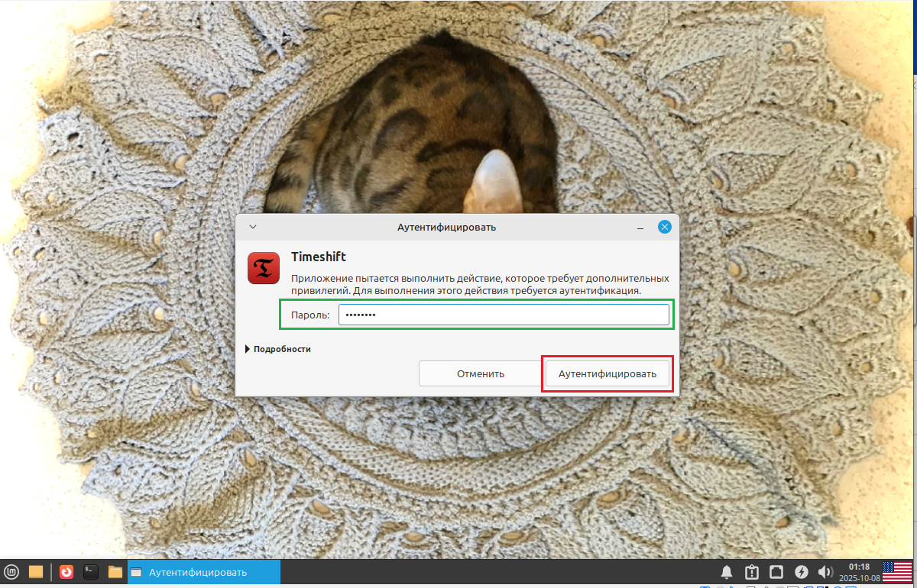This screenshot has height=588, width=917.
Task: Launch the Terminal from the panel
Action: pyautogui.click(x=91, y=571)
